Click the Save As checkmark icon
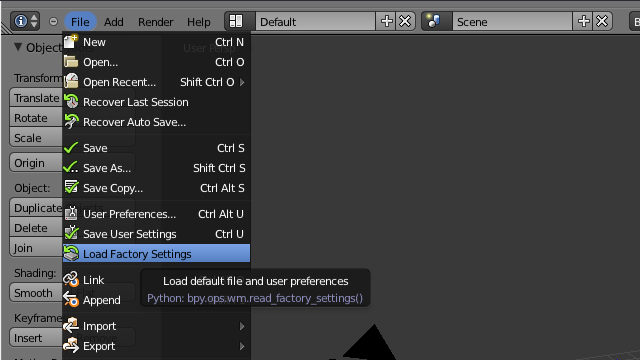This screenshot has width=640, height=360. [x=71, y=167]
